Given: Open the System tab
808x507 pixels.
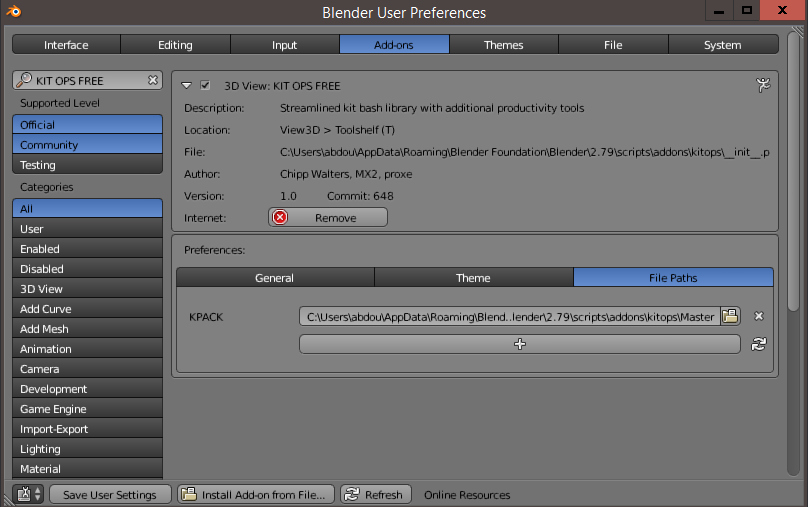Looking at the screenshot, I should 723,45.
